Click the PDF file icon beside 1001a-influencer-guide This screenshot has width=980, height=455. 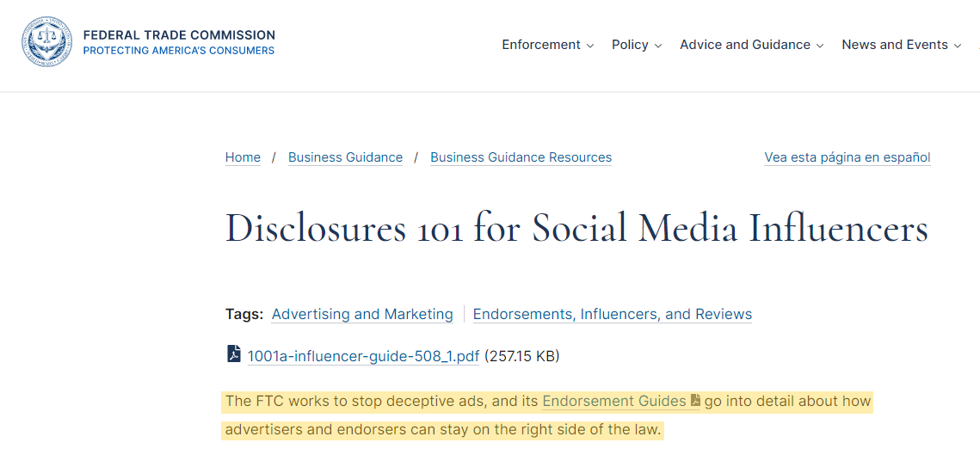(234, 354)
